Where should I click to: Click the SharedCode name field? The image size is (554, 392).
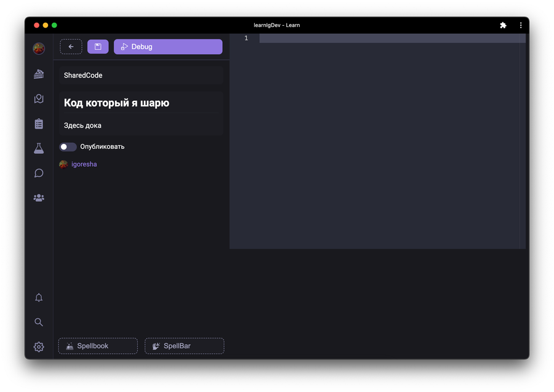pos(141,75)
